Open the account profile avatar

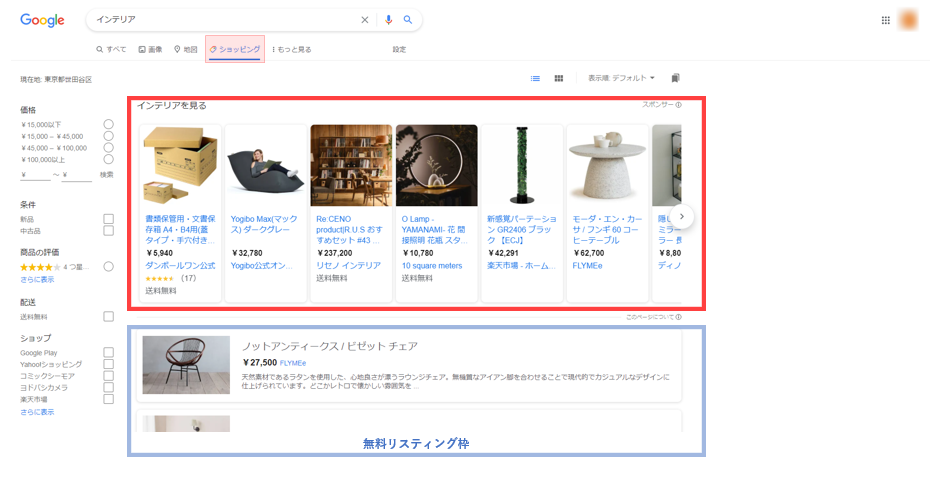[x=908, y=20]
